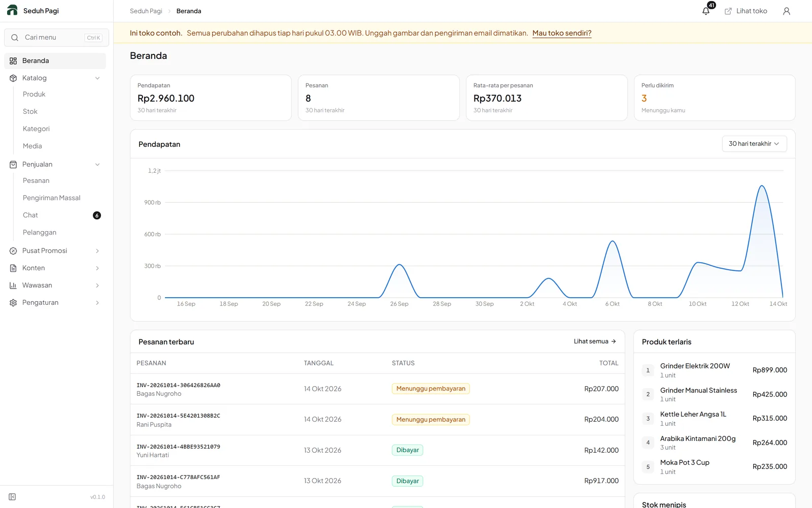The image size is (812, 508).
Task: Open the 30 hari terakhir dropdown
Action: [x=754, y=144]
